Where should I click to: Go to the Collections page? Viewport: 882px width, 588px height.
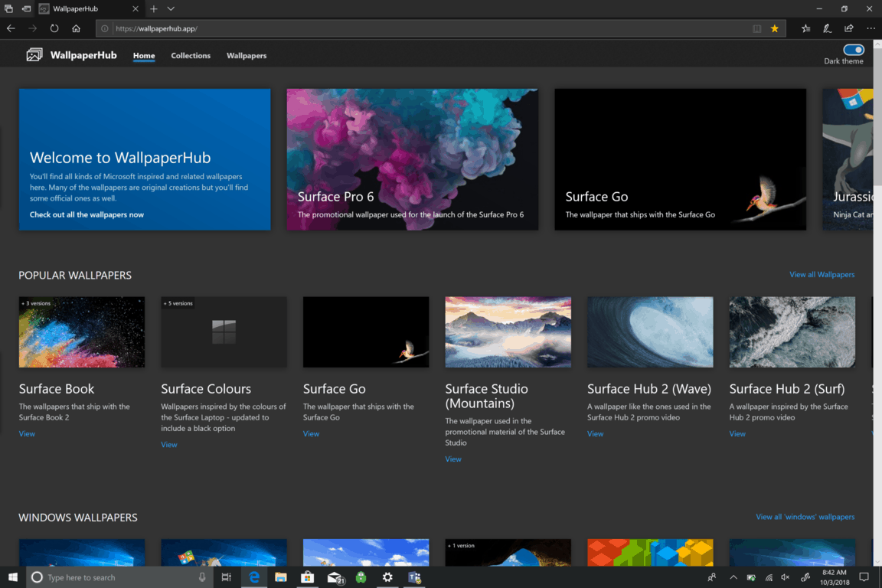click(x=191, y=56)
